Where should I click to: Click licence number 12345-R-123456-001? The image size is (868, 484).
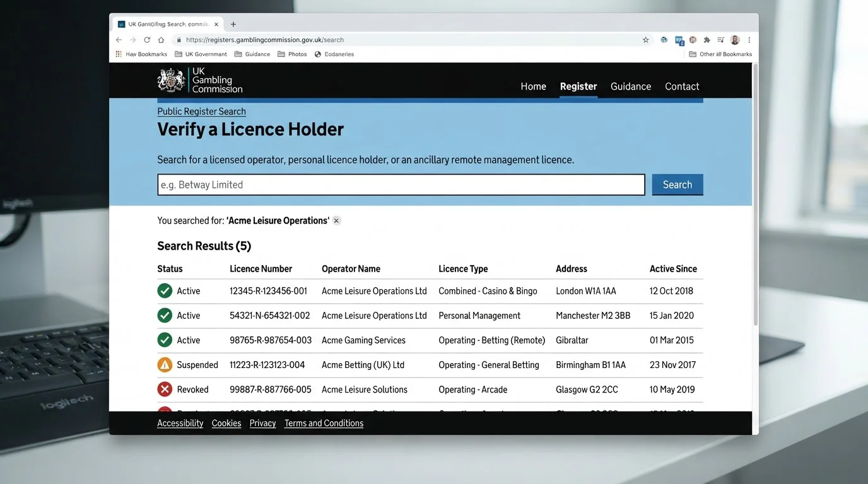point(268,291)
